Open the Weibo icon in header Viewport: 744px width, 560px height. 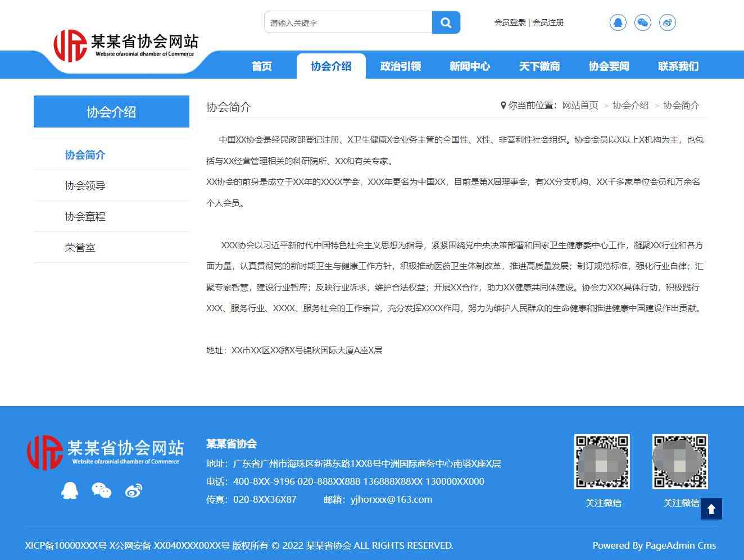coord(667,22)
